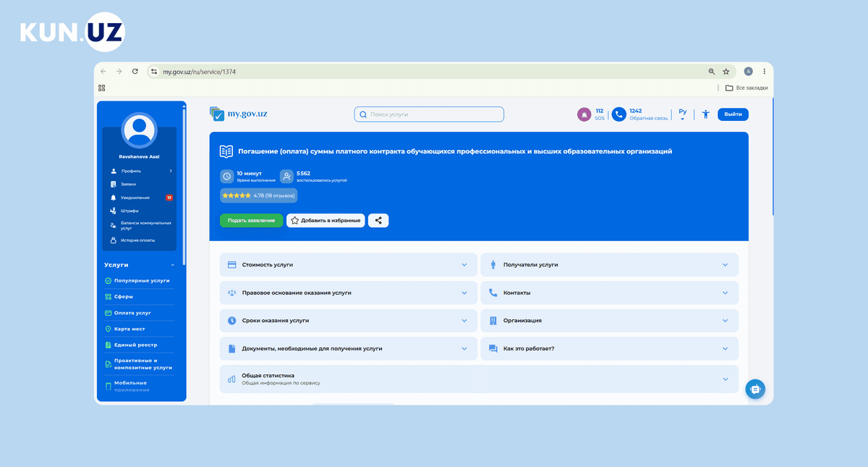868x467 pixels.
Task: Open the apps grid in bookmarks bar
Action: (102, 88)
